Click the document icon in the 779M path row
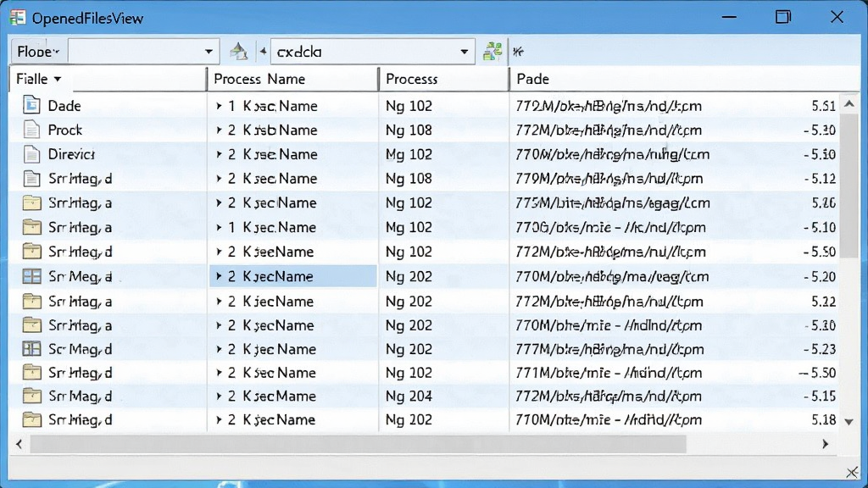Image resolution: width=868 pixels, height=488 pixels. point(31,178)
